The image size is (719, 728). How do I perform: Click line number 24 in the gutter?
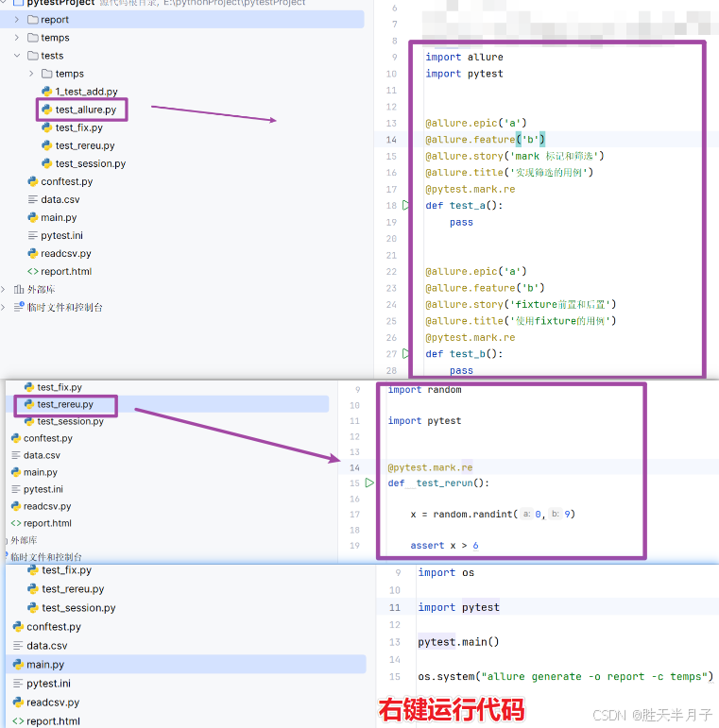(391, 305)
